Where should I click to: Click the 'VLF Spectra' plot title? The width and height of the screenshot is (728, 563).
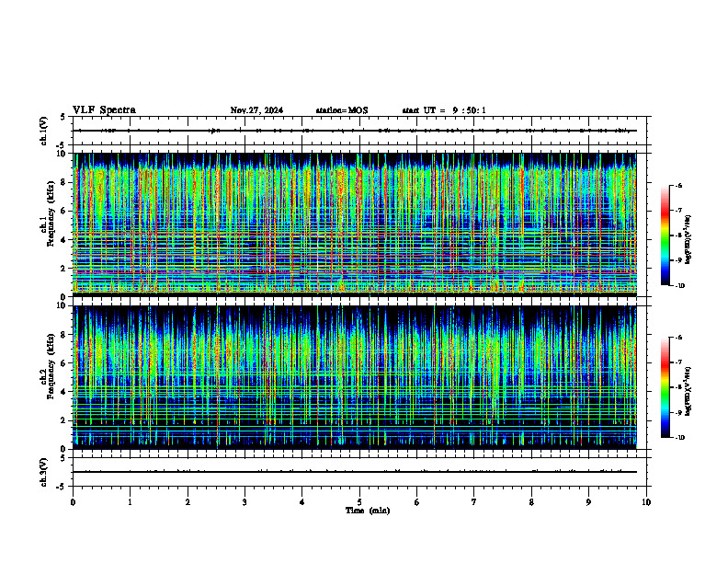104,110
